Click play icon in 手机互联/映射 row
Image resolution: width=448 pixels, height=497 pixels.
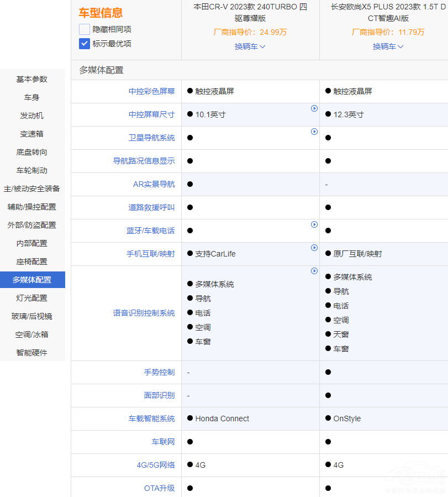click(x=314, y=248)
